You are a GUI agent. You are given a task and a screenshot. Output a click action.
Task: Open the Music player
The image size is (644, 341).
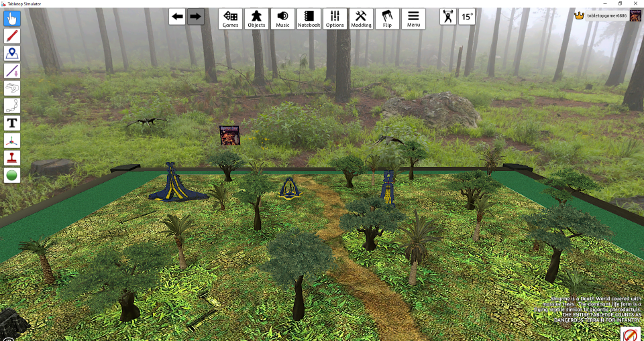(282, 19)
